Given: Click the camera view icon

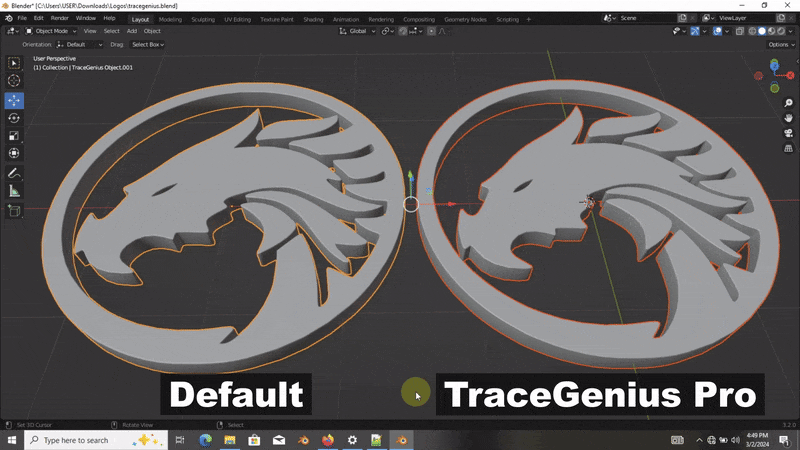Looking at the screenshot, I should (x=788, y=133).
